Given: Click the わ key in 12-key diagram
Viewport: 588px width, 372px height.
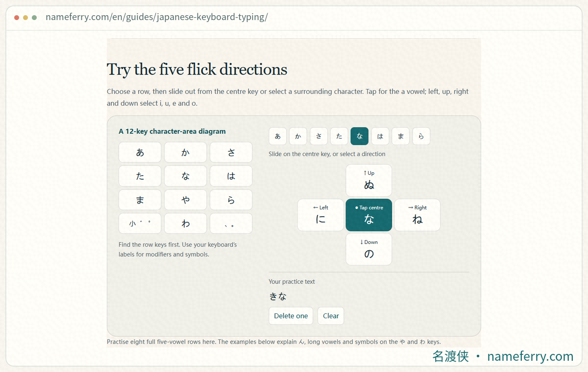Looking at the screenshot, I should pyautogui.click(x=185, y=224).
